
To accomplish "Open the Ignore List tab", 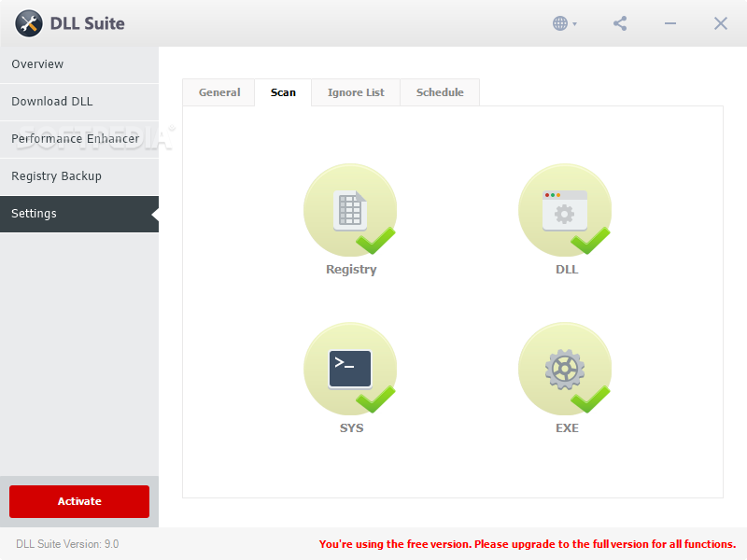I will (x=356, y=92).
